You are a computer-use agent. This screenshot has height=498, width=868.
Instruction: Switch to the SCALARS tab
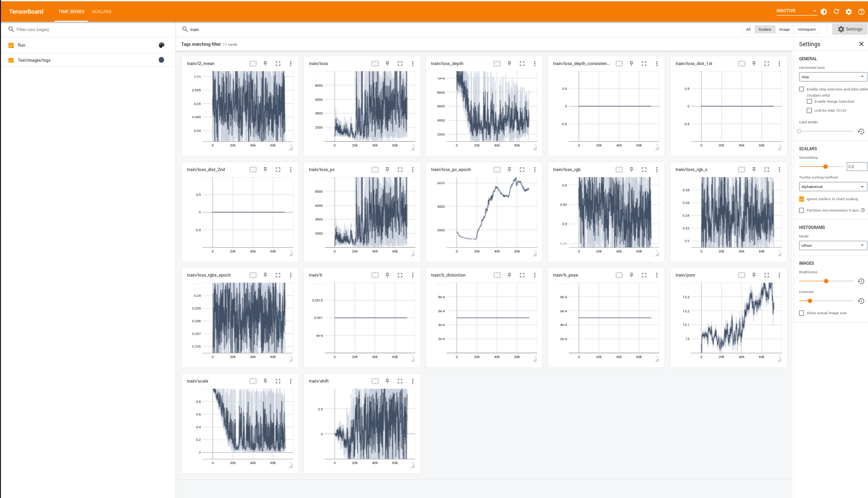click(101, 11)
